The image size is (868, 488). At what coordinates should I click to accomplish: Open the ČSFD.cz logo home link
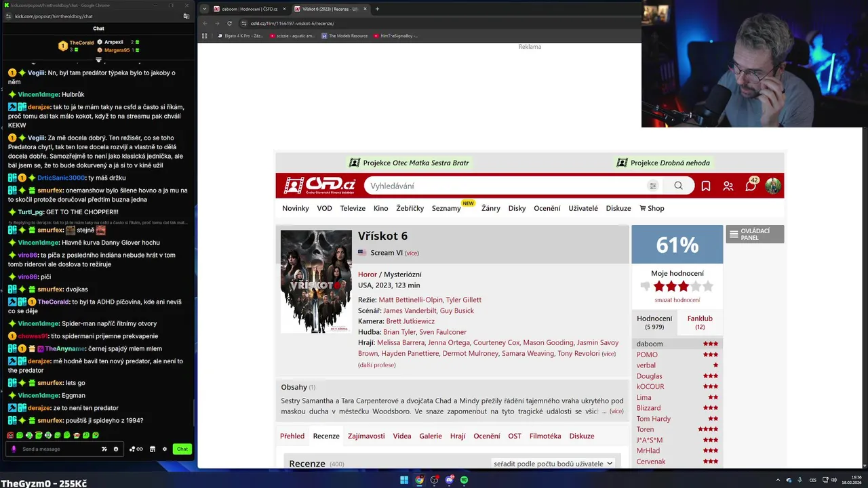(319, 186)
